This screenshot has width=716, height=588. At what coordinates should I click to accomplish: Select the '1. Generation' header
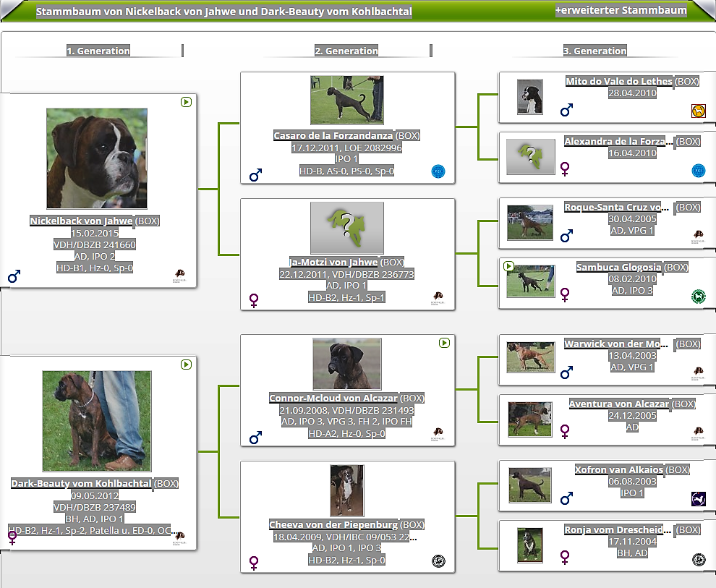click(98, 51)
